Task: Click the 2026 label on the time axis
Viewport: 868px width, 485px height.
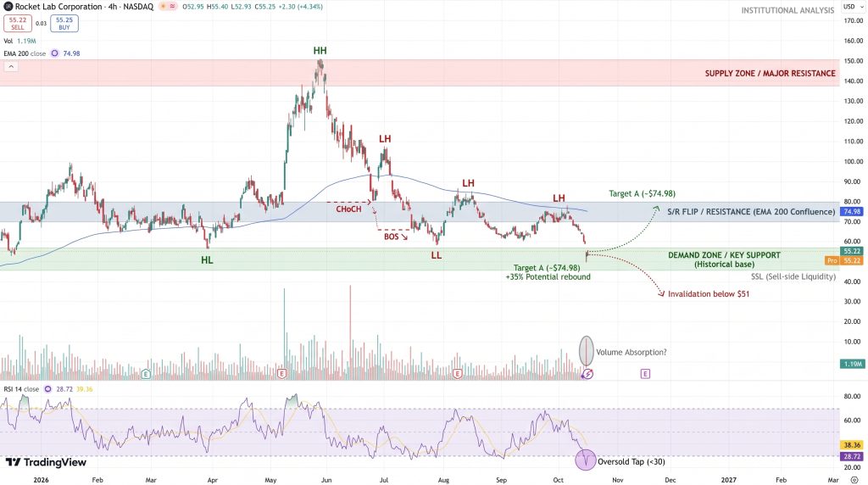Action: pyautogui.click(x=41, y=480)
